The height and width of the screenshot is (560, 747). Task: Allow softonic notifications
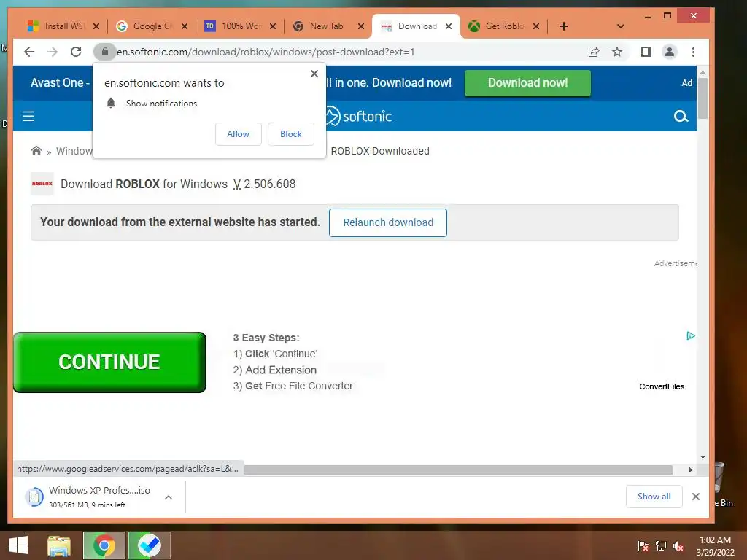pyautogui.click(x=239, y=134)
